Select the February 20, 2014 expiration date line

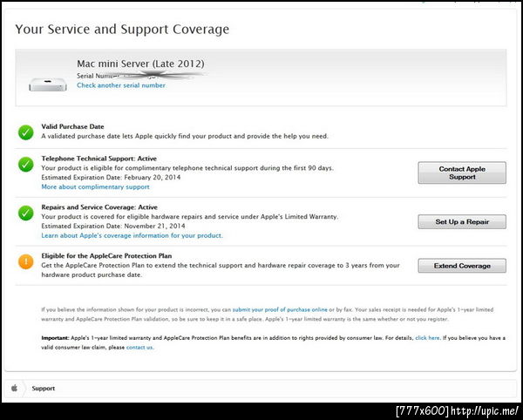[x=111, y=178]
